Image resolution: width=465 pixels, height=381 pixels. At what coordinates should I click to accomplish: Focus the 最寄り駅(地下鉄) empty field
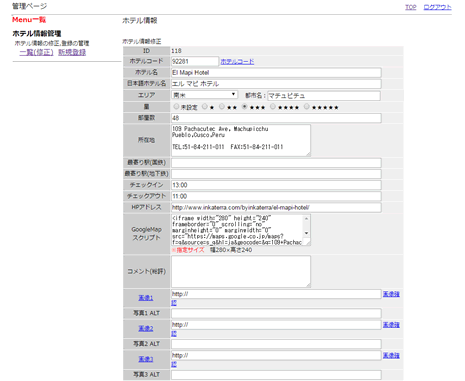click(276, 174)
